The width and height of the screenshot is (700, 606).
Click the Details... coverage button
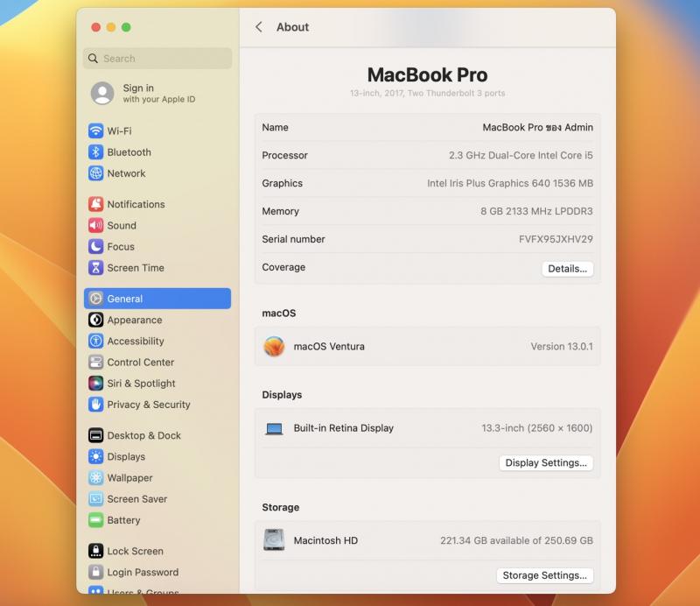point(567,269)
